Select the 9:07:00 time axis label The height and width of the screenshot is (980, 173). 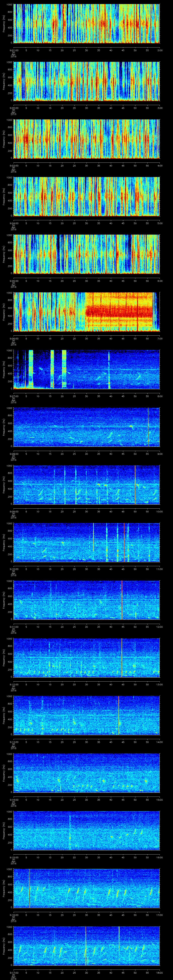coord(14,396)
